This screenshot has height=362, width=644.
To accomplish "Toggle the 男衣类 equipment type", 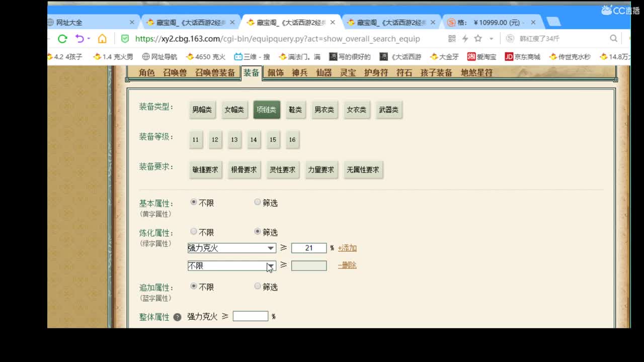I will (324, 110).
